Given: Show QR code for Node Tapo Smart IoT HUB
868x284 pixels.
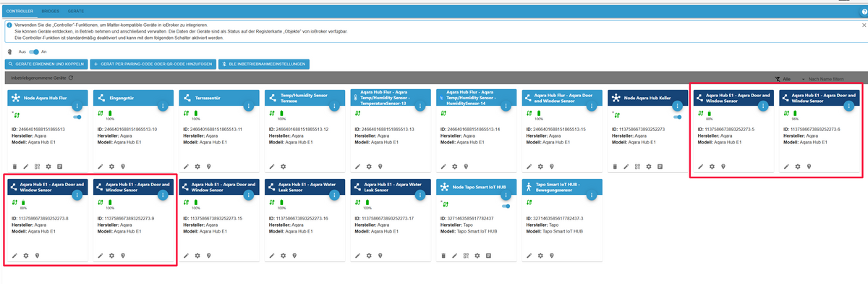Looking at the screenshot, I should click(x=467, y=255).
